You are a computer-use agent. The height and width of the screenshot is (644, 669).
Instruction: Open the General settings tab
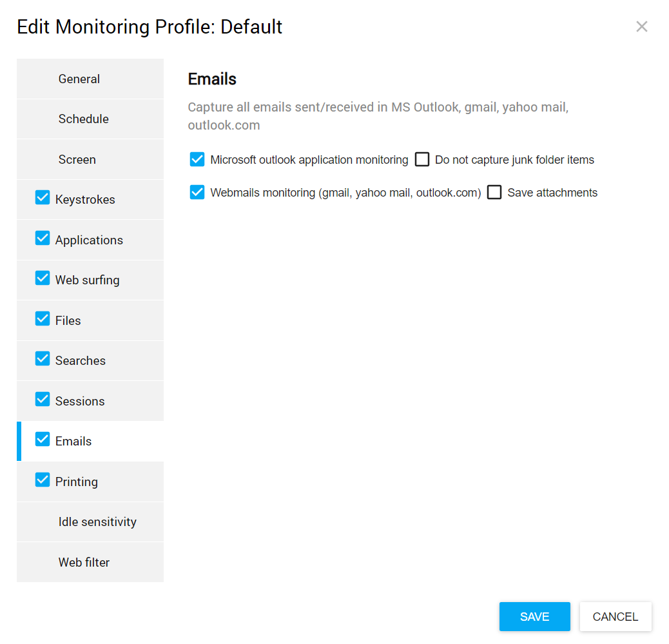[79, 79]
